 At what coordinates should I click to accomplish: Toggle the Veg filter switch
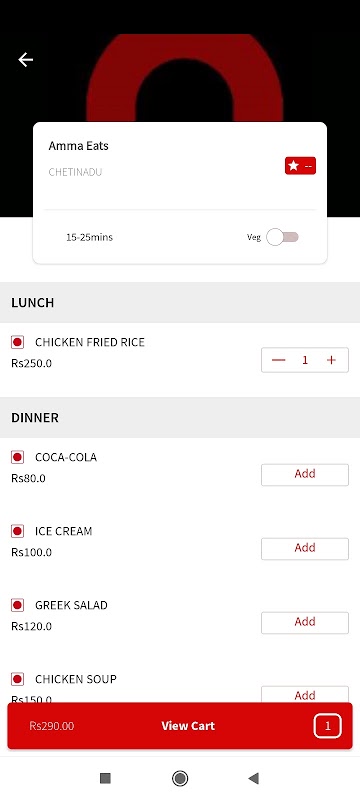coord(282,237)
